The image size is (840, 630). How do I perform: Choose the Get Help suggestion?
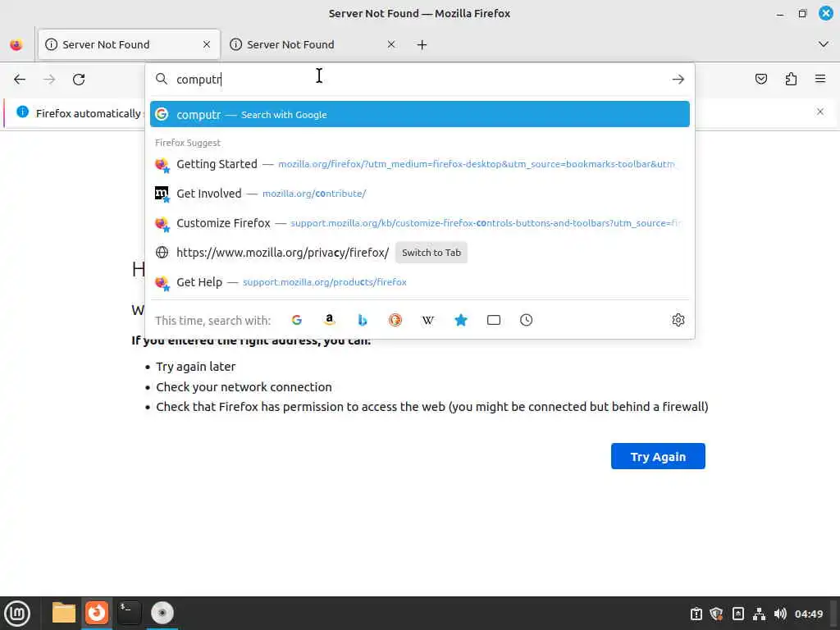(x=419, y=282)
